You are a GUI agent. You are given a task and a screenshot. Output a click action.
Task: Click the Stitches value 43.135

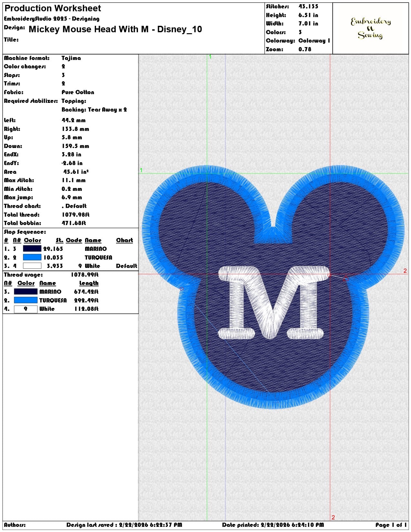(x=308, y=6)
